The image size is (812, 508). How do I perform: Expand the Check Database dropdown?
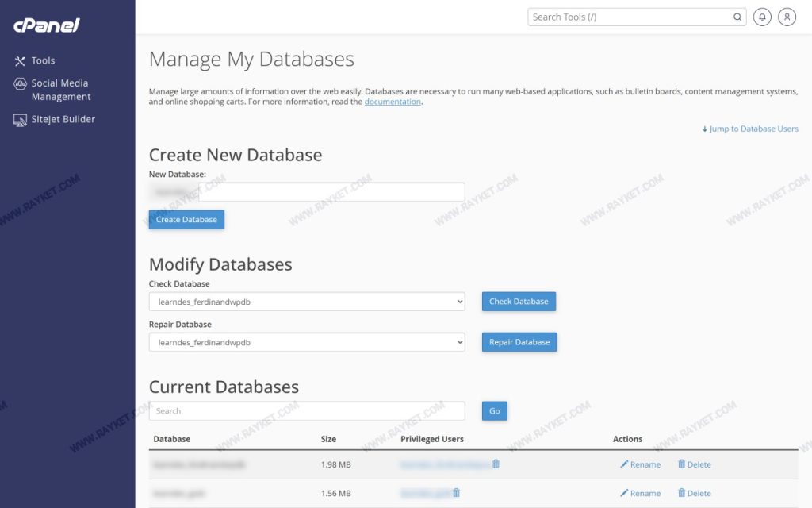pos(307,302)
